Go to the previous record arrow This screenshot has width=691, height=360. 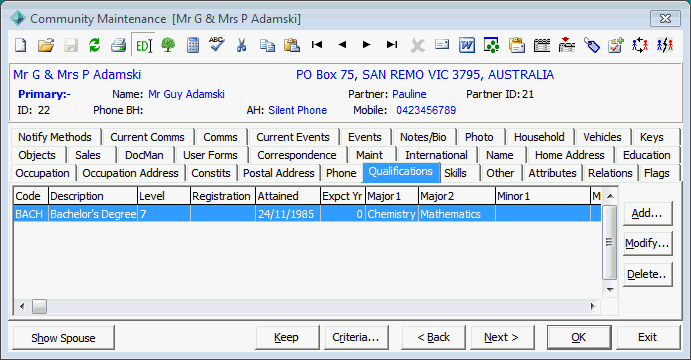click(x=342, y=45)
